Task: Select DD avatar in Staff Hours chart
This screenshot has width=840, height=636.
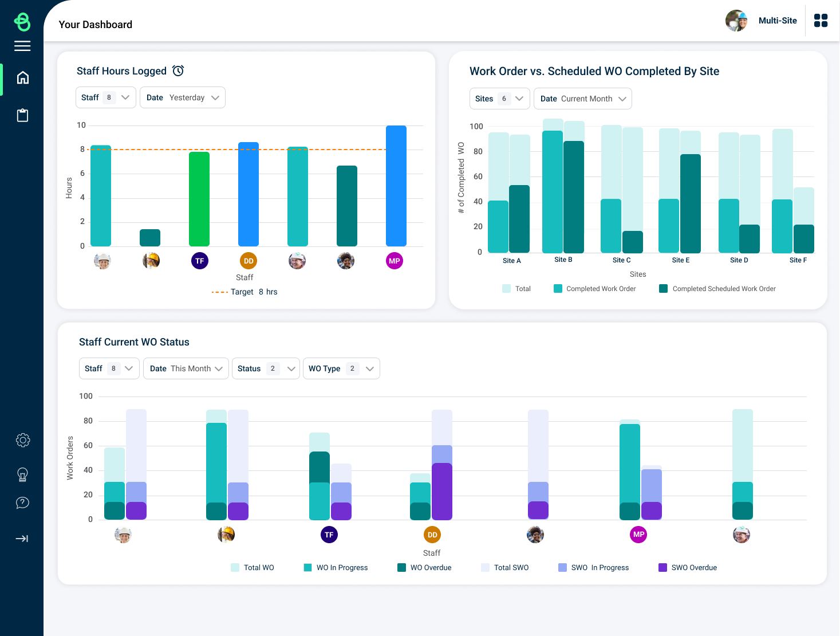Action: [249, 261]
